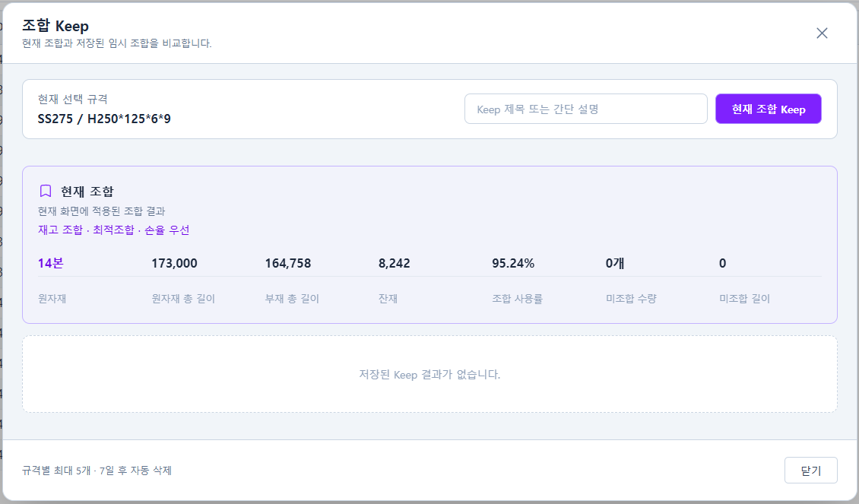Viewport: 859px width, 504px height.
Task: Click the 현재 화면에 적용된 조합 결과 description
Action: 101,211
